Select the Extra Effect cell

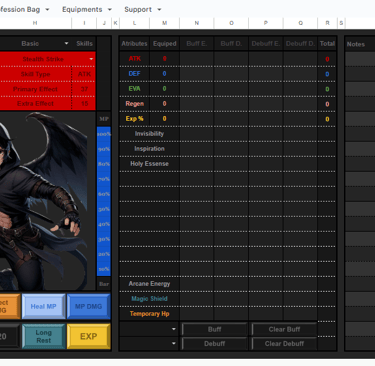pos(36,103)
